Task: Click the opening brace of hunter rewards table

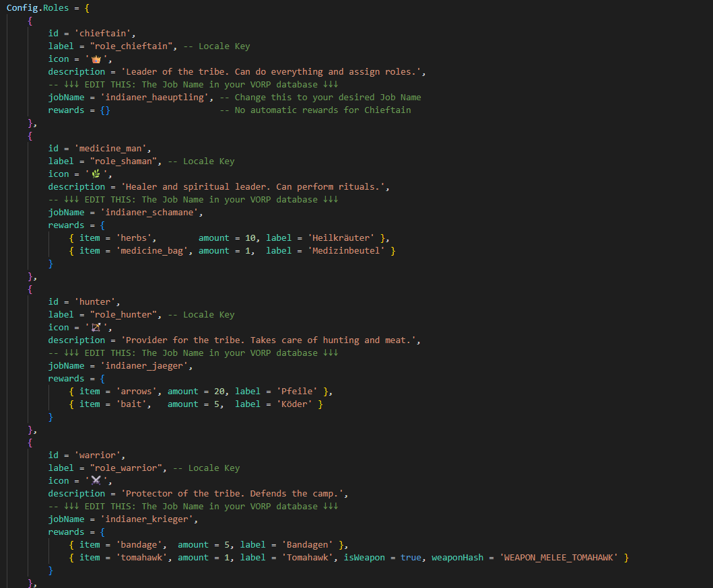Action: (x=102, y=379)
